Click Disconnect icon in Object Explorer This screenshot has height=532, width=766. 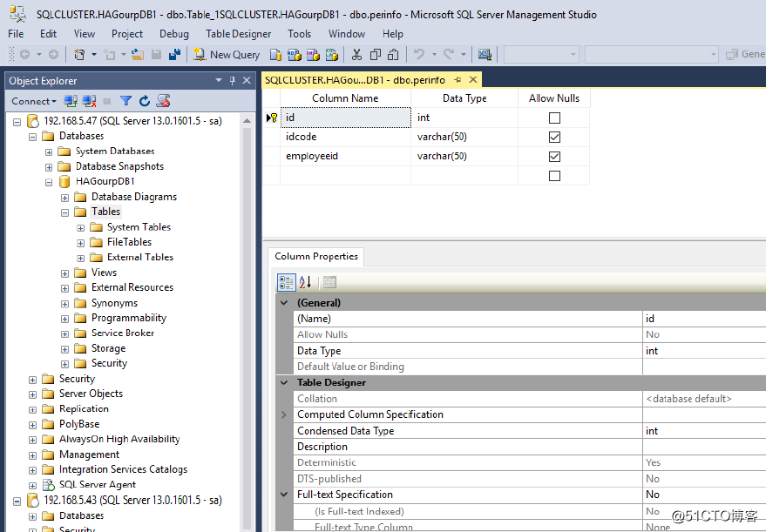pyautogui.click(x=89, y=101)
